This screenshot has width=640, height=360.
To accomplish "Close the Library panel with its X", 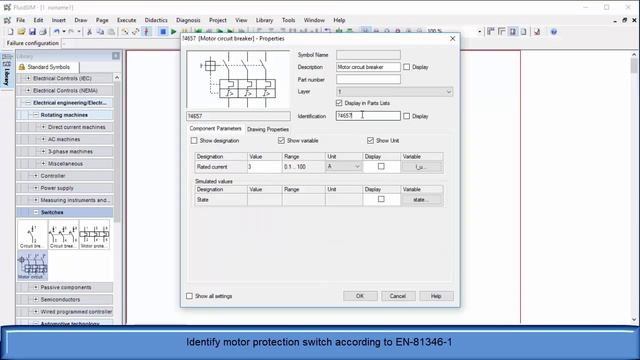I will 116,56.
